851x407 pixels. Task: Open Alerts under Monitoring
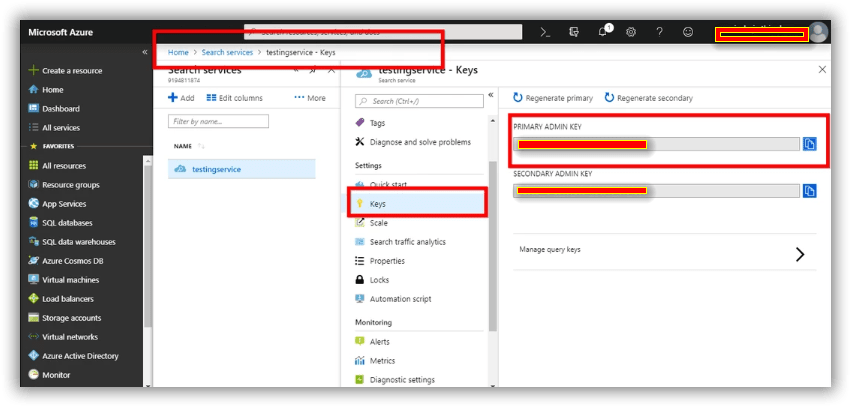[x=372, y=341]
